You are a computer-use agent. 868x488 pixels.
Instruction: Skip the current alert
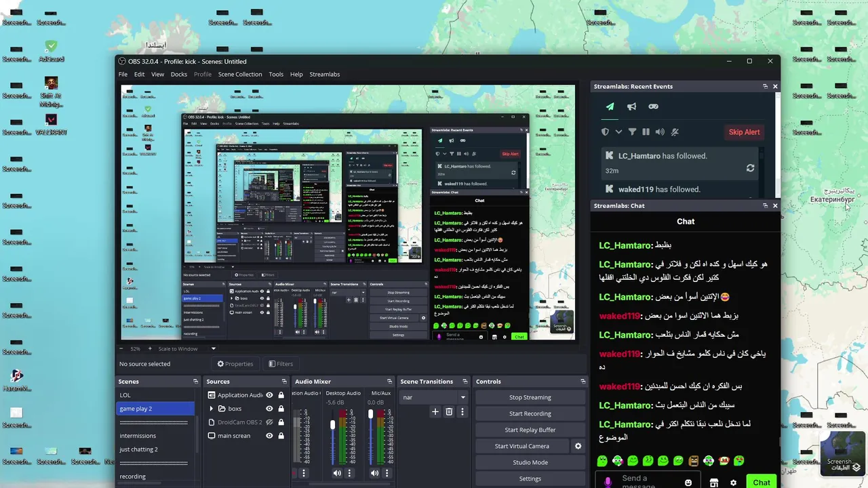pos(744,132)
